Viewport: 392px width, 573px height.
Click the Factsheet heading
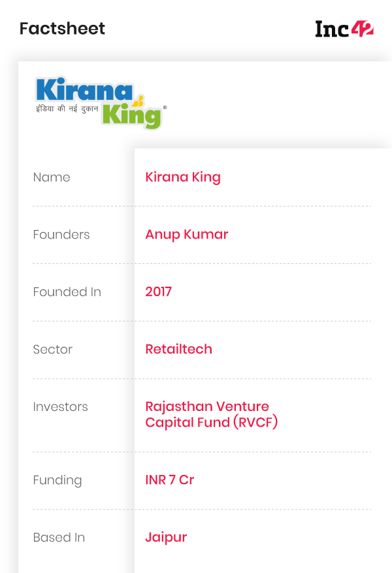(x=62, y=29)
